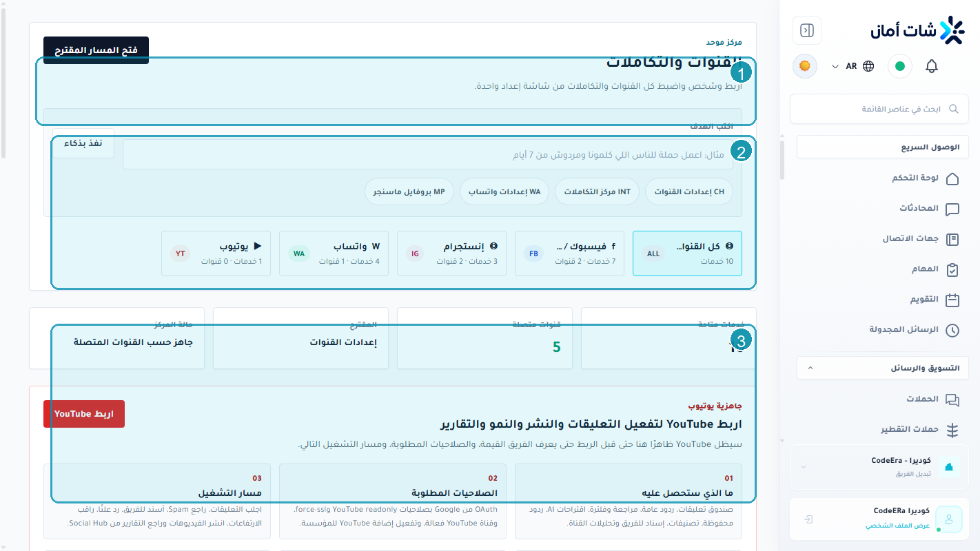Select the إنستجرام IG channel card
This screenshot has width=980, height=551.
coord(451,253)
